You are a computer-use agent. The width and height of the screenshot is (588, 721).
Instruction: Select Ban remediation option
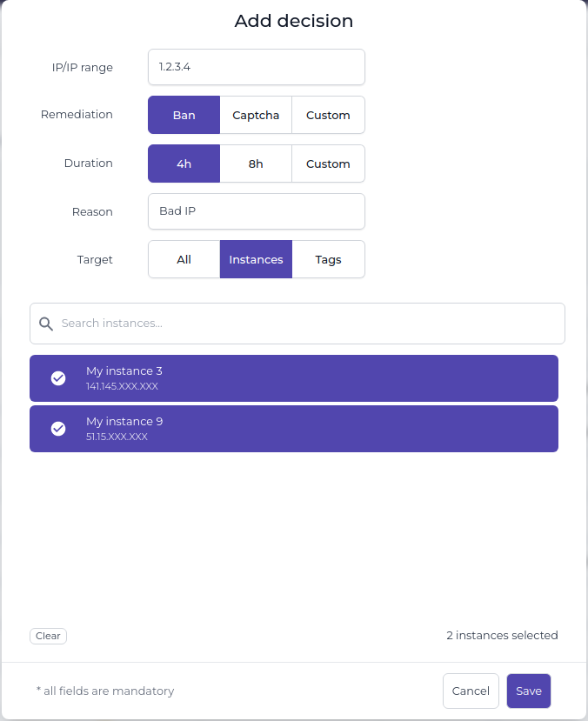pyautogui.click(x=184, y=115)
